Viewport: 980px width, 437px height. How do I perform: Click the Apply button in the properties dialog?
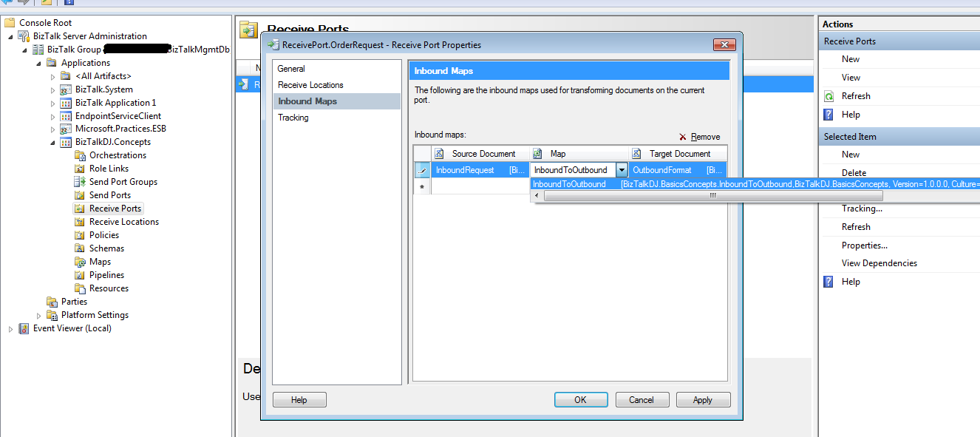702,399
